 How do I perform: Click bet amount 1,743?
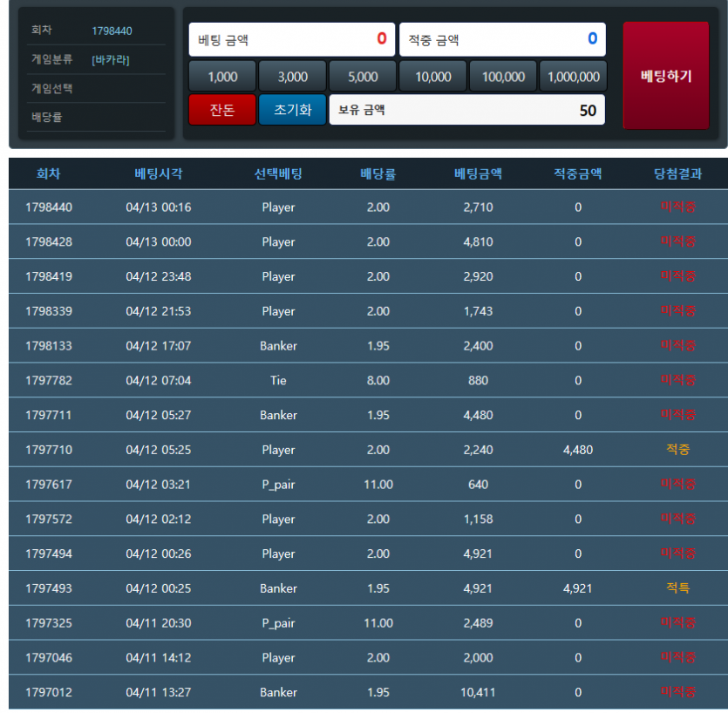click(x=478, y=311)
